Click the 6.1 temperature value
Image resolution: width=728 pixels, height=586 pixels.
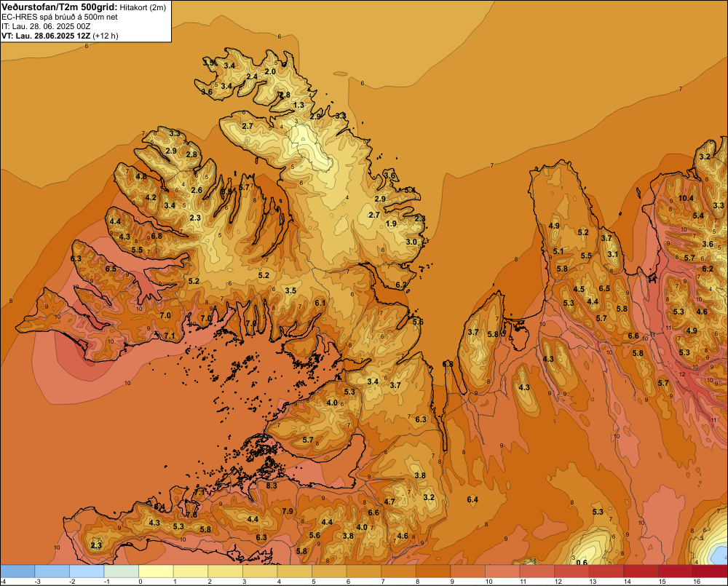point(320,303)
